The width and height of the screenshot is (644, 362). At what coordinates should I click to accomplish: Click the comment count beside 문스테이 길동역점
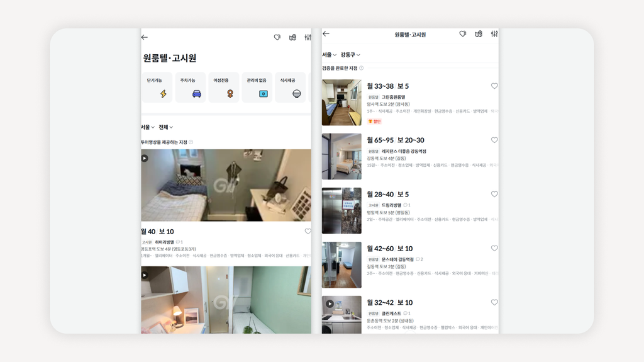coord(419,259)
